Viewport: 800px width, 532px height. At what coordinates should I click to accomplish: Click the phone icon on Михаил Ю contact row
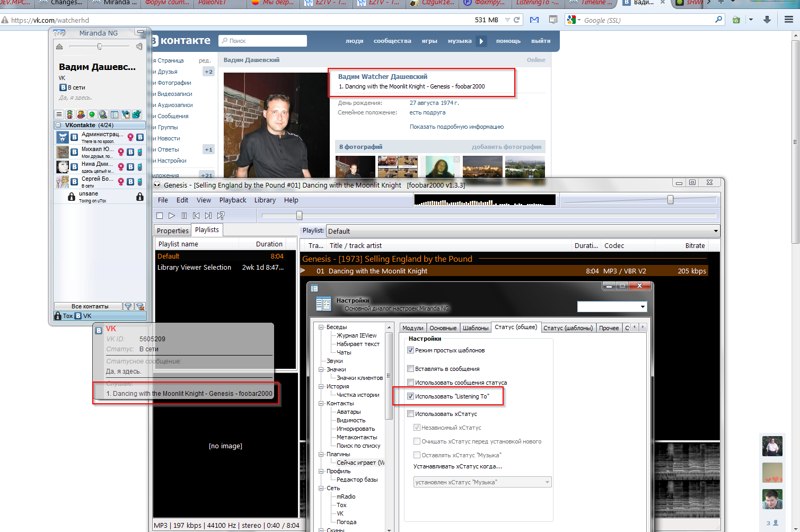coord(140,152)
